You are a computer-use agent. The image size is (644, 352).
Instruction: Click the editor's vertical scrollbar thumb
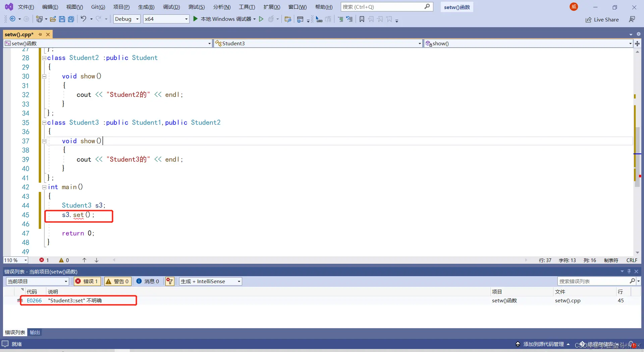[637, 157]
